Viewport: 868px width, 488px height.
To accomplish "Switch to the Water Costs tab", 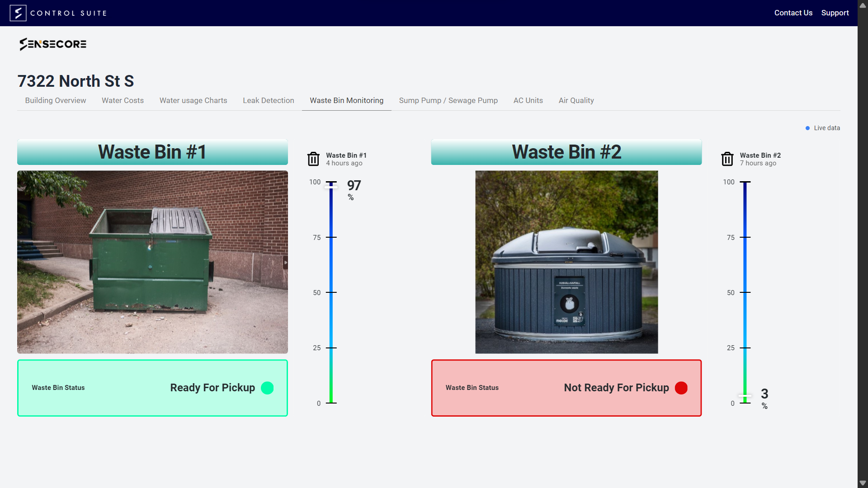I will [x=123, y=100].
